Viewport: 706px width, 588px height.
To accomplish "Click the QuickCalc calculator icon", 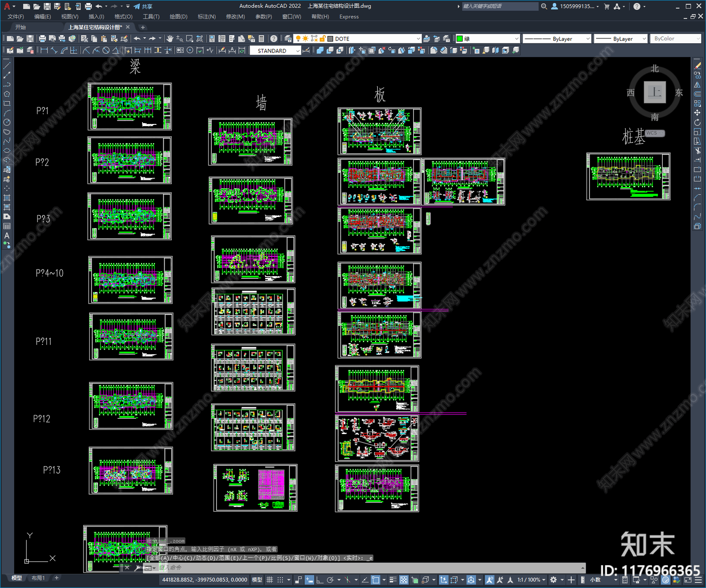I will tap(262, 39).
